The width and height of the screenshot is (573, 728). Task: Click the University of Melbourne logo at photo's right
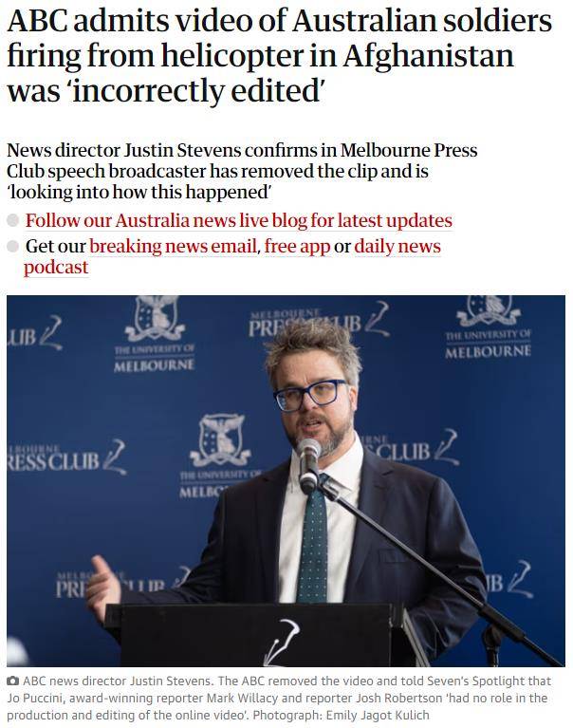(x=489, y=327)
